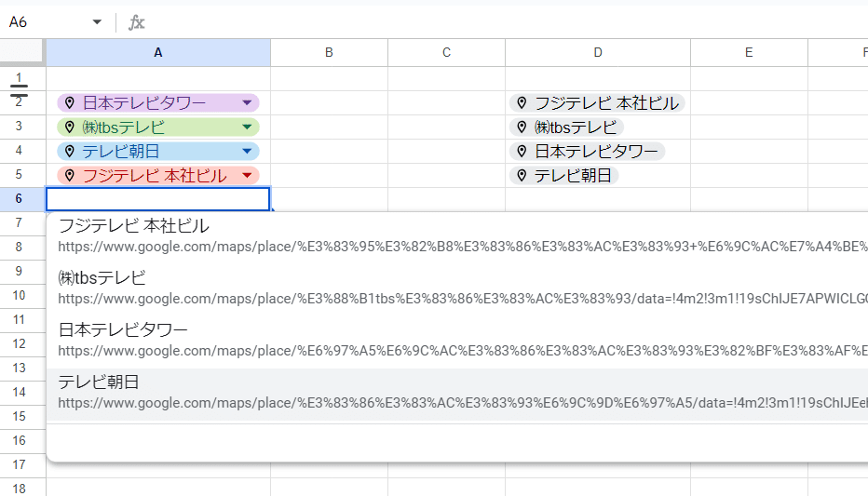Select the purple 日本テレビタワー chip in A2
The height and width of the screenshot is (496, 868).
(157, 103)
